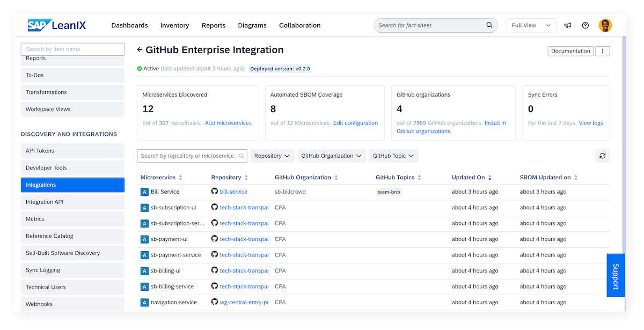Refresh the repositories table with the refresh icon
Viewport: 644px width, 330px height.
tap(602, 156)
